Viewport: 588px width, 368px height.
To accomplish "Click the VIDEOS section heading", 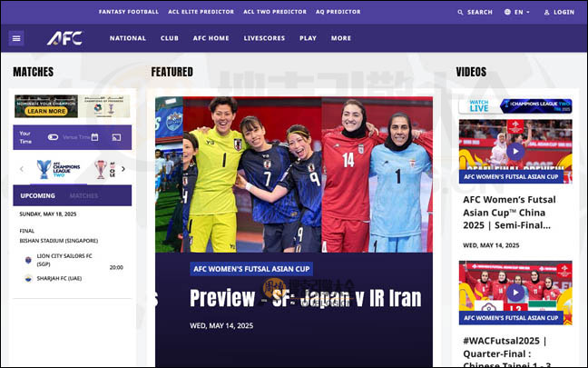I will point(471,72).
